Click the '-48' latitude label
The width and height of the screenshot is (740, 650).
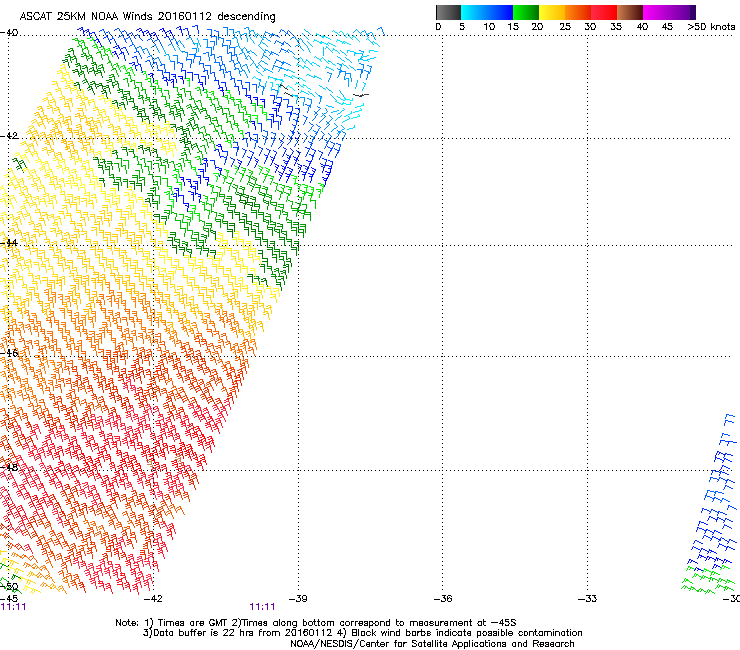point(9,467)
